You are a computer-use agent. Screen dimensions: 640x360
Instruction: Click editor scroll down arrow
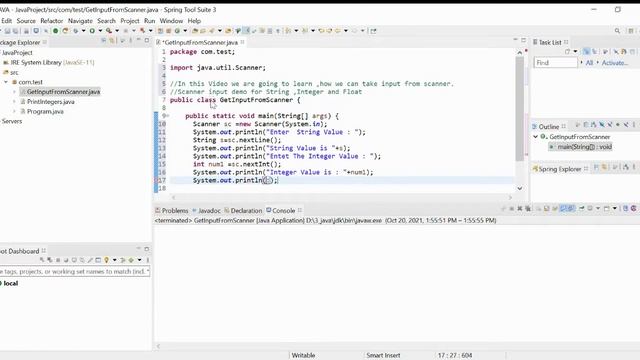click(520, 188)
